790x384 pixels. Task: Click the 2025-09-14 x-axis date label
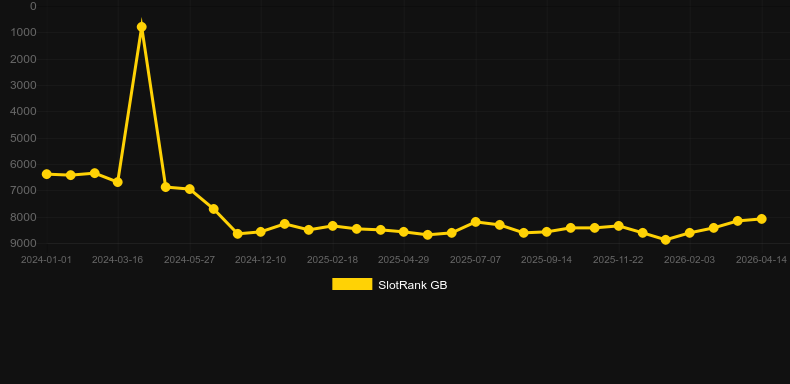point(547,260)
